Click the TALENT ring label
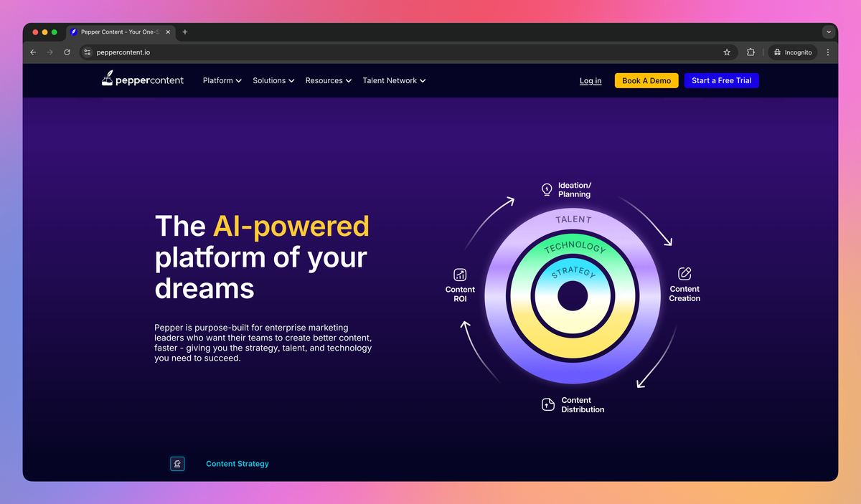The height and width of the screenshot is (504, 861). pos(573,219)
